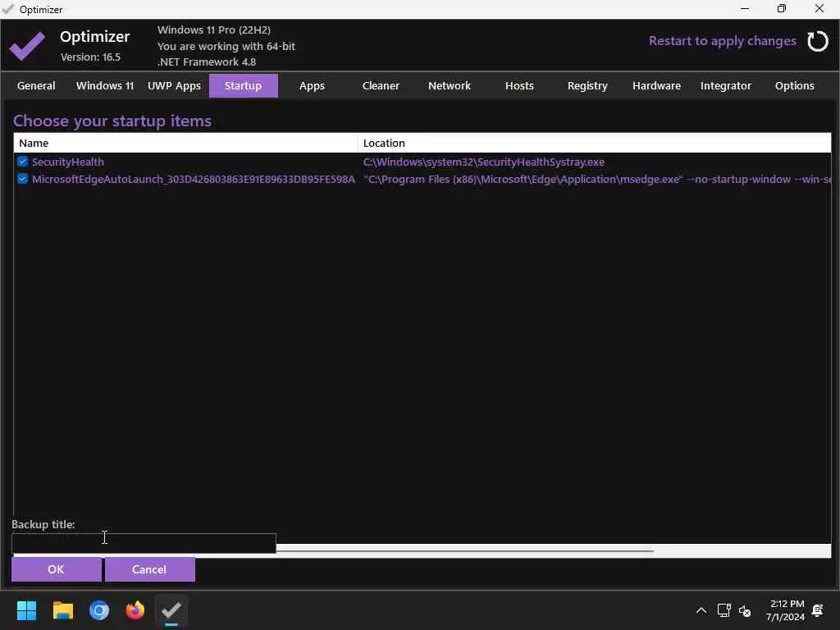Screen dimensions: 840x630
Task: Open the Windows Start menu
Action: tap(26, 610)
